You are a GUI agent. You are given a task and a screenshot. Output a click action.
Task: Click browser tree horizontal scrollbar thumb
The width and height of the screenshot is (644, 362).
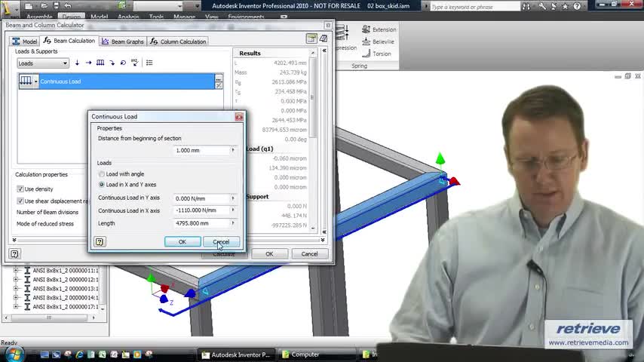click(x=49, y=318)
